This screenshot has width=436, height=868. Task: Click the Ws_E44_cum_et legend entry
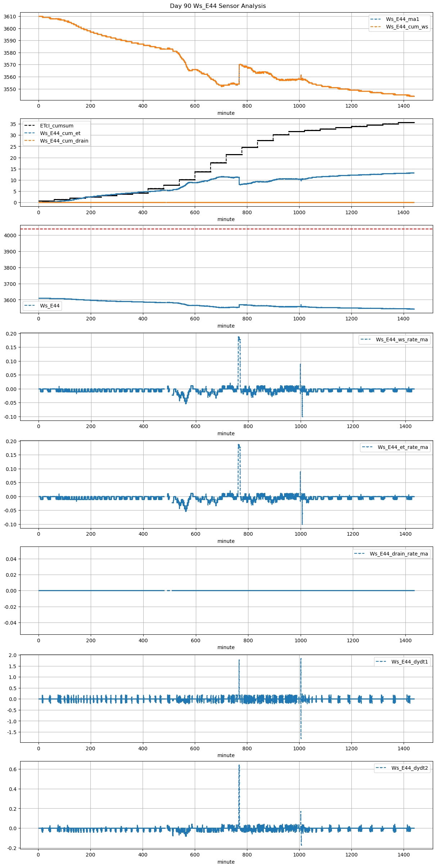click(60, 134)
